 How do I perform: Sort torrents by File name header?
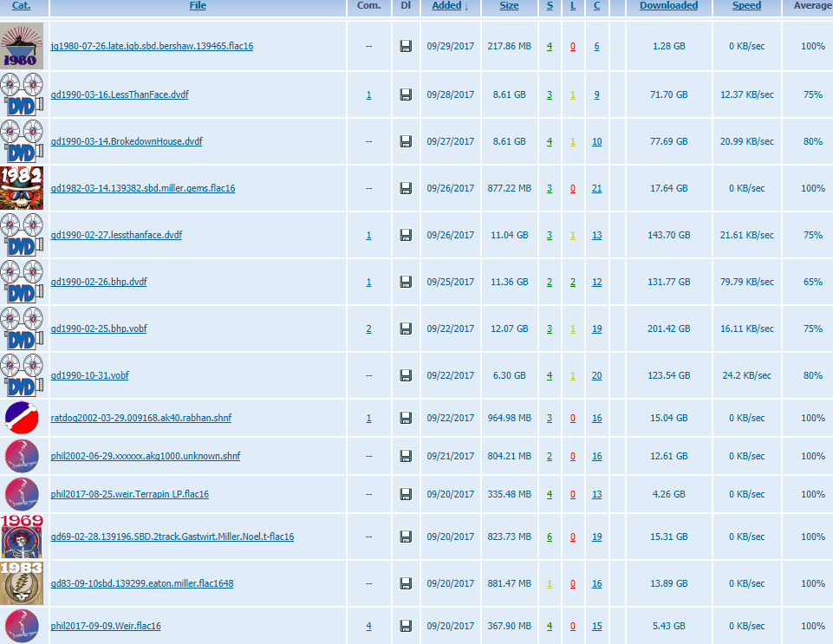(198, 5)
